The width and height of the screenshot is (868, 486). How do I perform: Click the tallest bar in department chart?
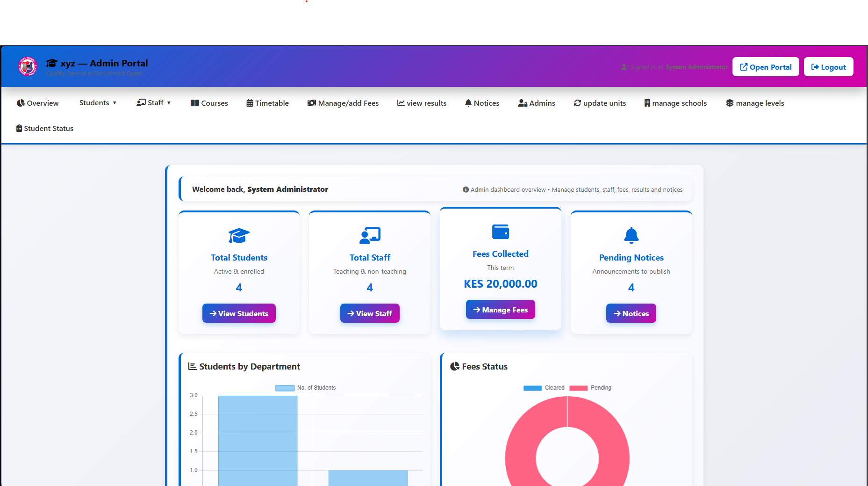click(258, 441)
